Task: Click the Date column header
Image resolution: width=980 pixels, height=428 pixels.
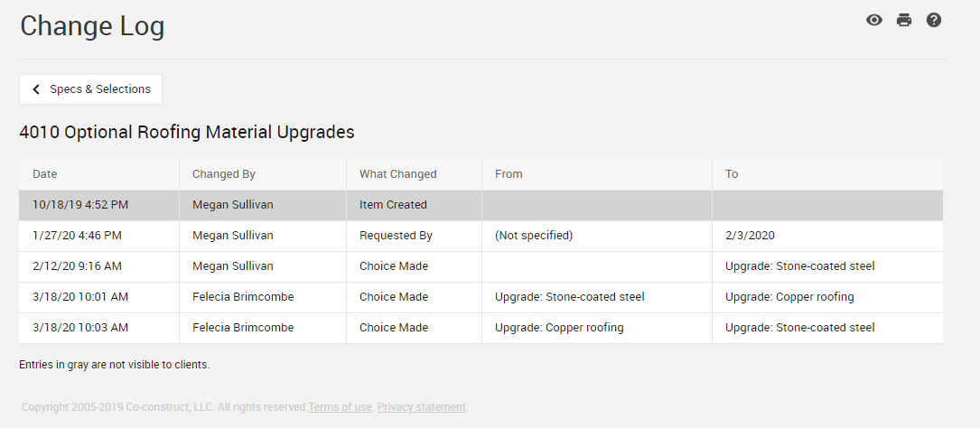Action: [x=45, y=174]
